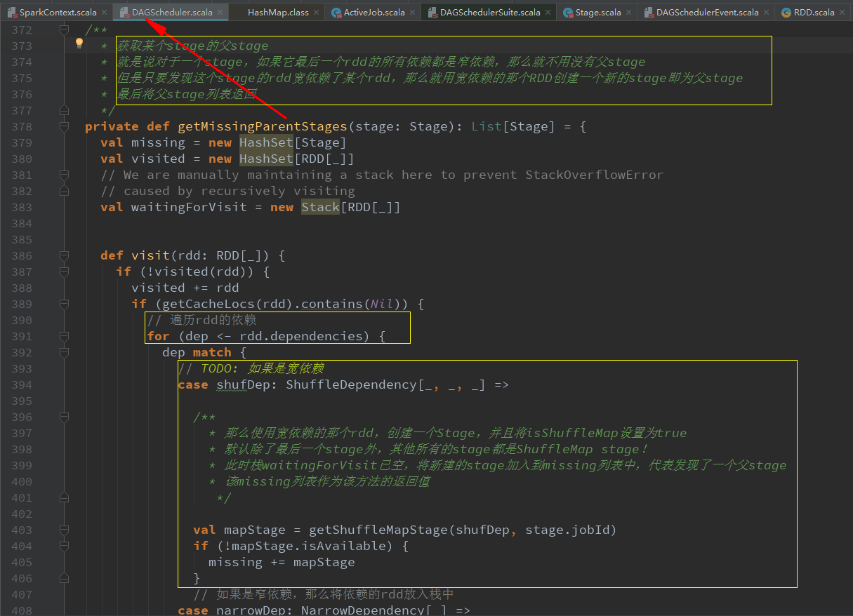The image size is (853, 616).
Task: Open the DAGSchedulerSuite.scala tab
Action: 490,13
